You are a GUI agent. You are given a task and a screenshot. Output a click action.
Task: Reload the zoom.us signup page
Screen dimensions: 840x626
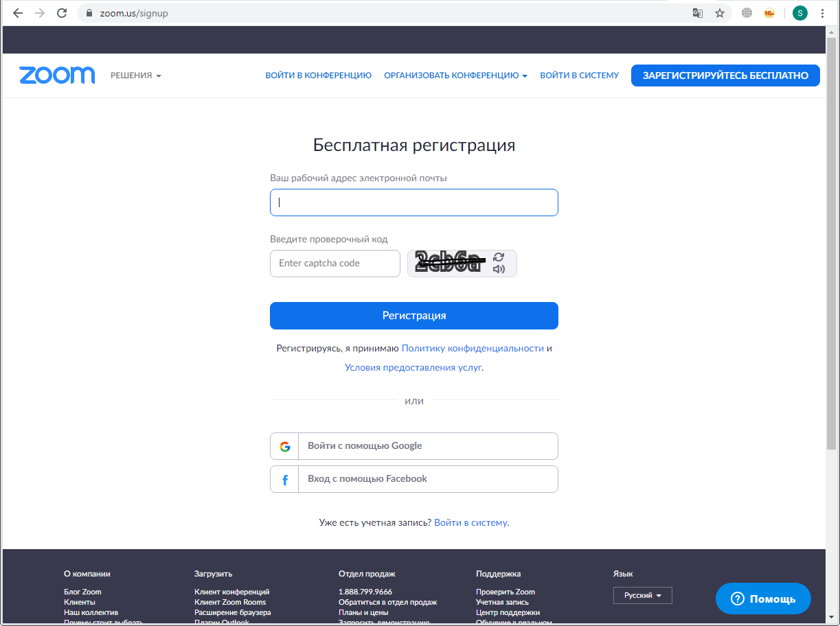pyautogui.click(x=62, y=13)
